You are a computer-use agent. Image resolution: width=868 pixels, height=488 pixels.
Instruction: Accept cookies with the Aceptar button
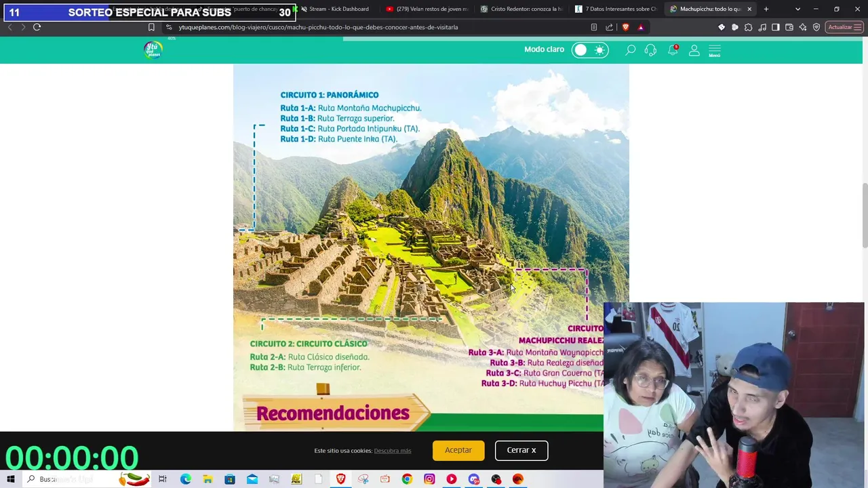[458, 450]
